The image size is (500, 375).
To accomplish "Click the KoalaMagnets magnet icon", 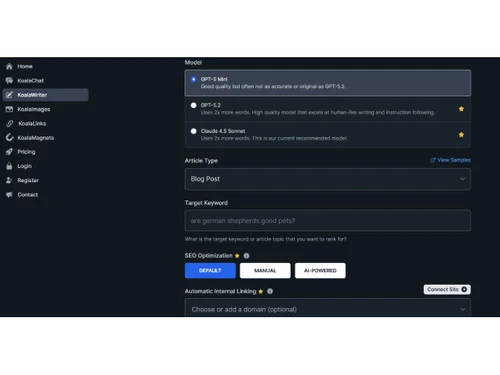I will coord(9,137).
